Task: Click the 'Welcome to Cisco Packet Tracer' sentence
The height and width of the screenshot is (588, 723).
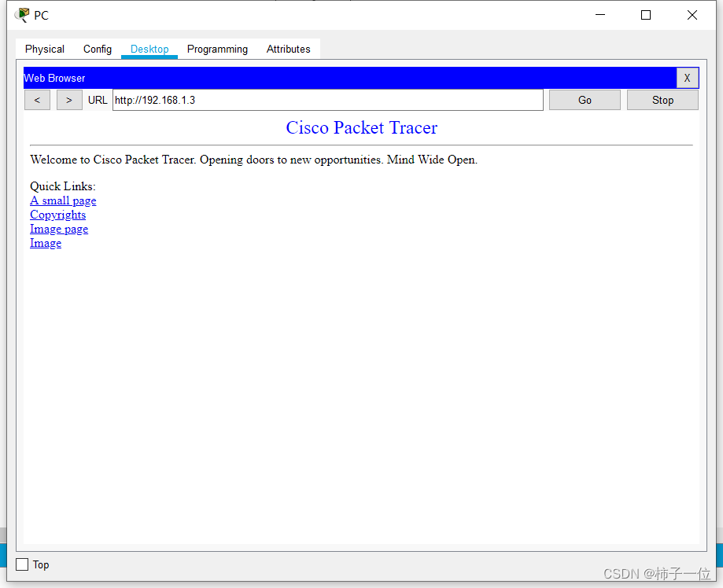Action: pyautogui.click(x=253, y=160)
